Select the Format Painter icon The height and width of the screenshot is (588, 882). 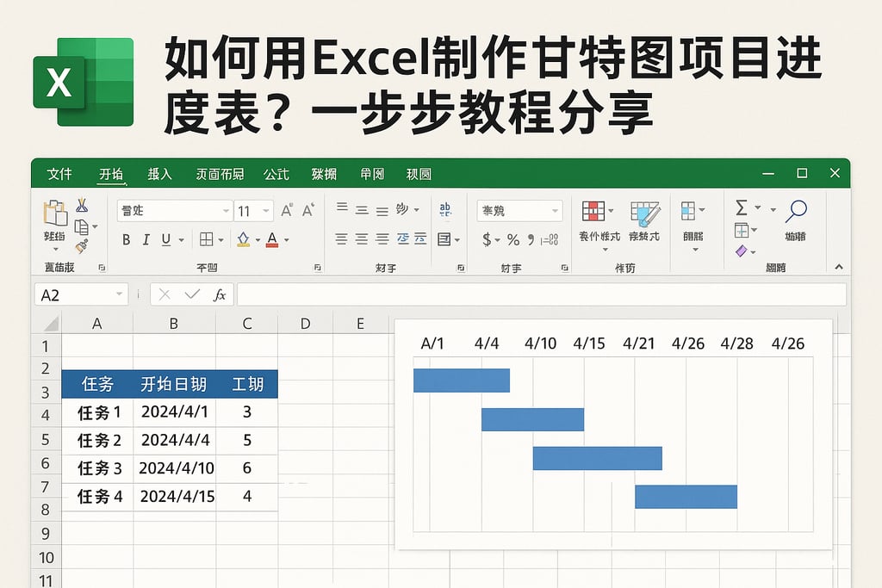[x=81, y=244]
